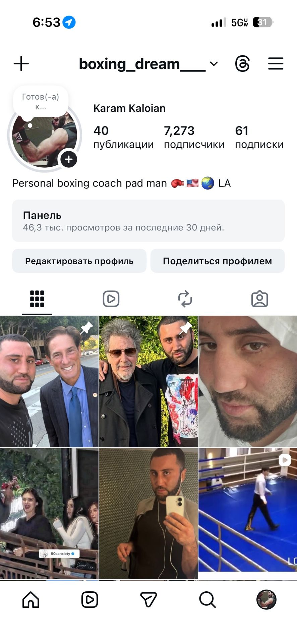Image resolution: width=297 pixels, height=644 pixels.
Task: Open Threads app icon in header
Action: click(x=242, y=64)
